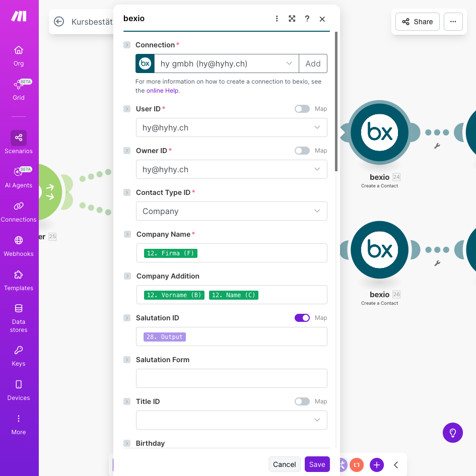
Task: Click Cancel button
Action: (284, 464)
